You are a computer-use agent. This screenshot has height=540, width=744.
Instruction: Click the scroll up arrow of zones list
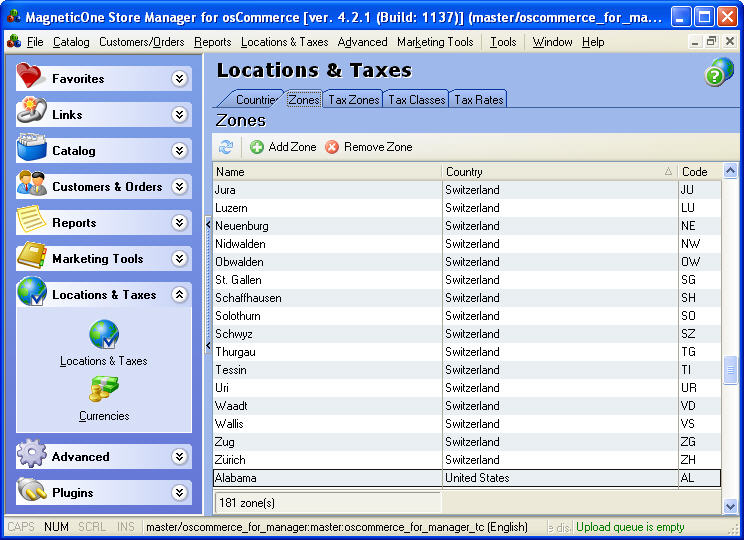click(x=730, y=170)
